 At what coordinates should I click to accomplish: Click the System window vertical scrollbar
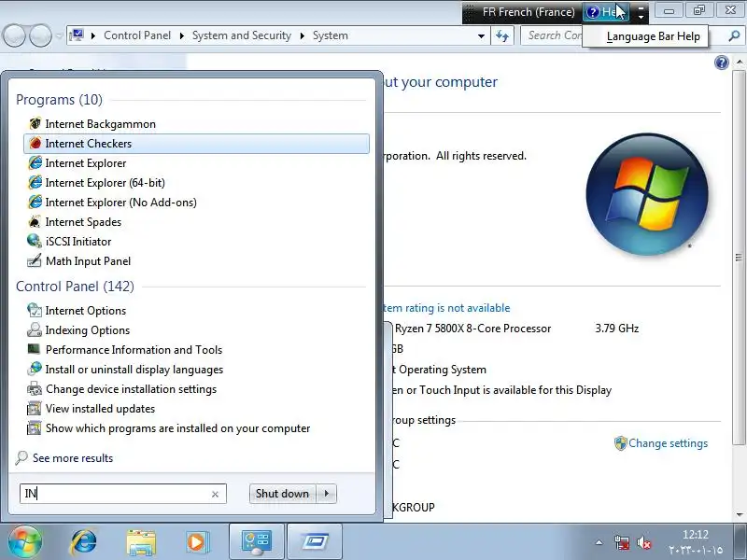(x=739, y=258)
